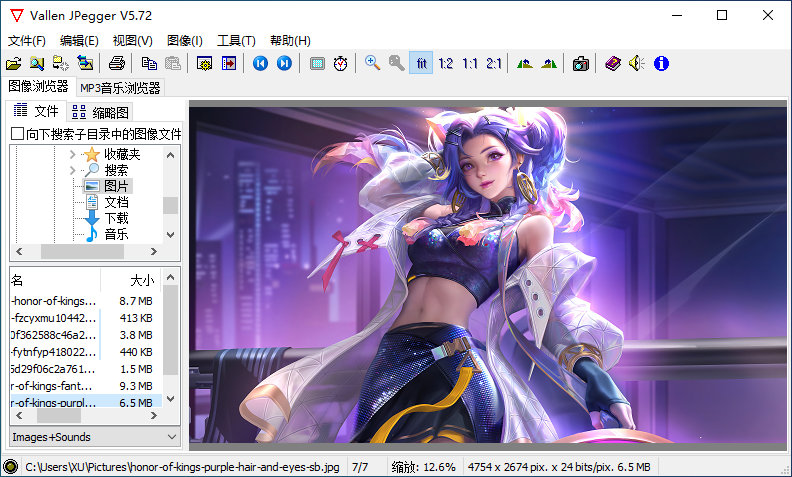The width and height of the screenshot is (792, 477).
Task: Click the speaker sound icon in toolbar
Action: click(x=637, y=64)
